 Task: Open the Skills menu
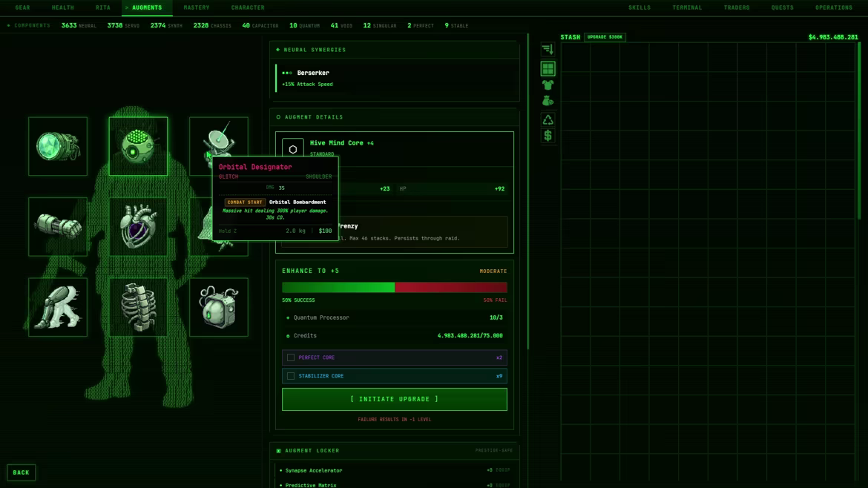[x=640, y=7]
